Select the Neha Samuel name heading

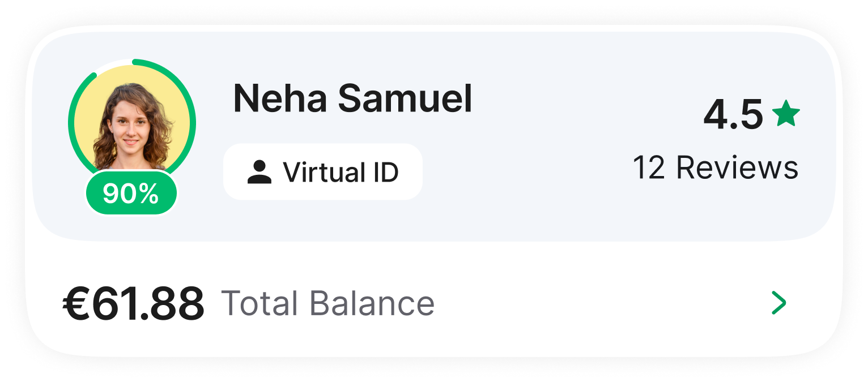(352, 98)
